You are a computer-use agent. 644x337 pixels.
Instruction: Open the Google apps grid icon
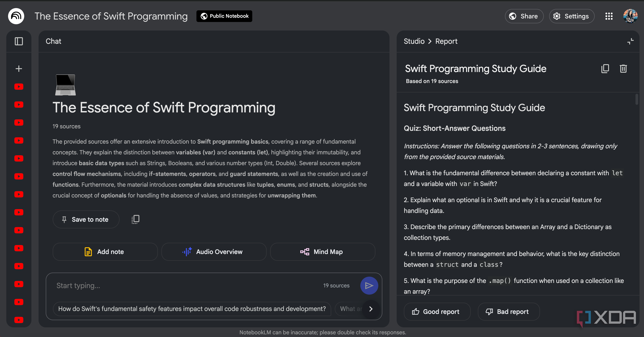click(609, 16)
